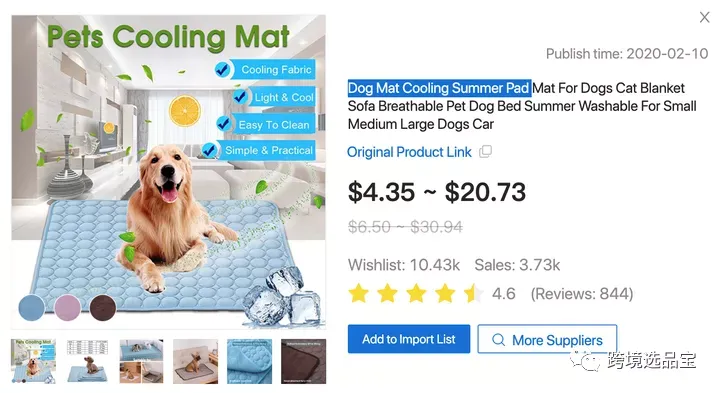Click the main Pets Cooling Mat product image
The image size is (720, 393).
tap(169, 172)
